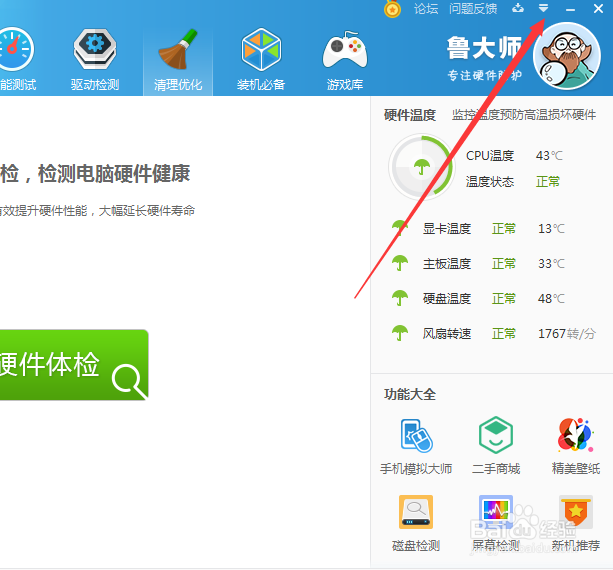
Task: Click the download tray icon in title bar
Action: [x=518, y=8]
